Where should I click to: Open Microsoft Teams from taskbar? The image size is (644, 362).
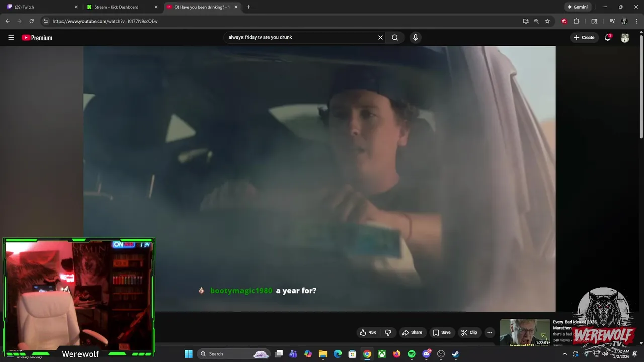point(293,354)
